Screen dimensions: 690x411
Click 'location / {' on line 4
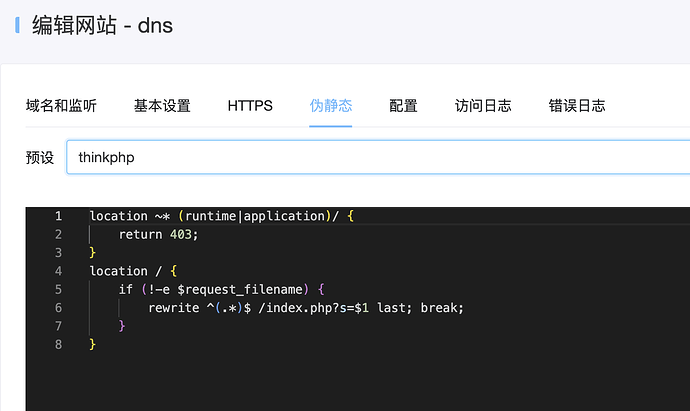[133, 271]
